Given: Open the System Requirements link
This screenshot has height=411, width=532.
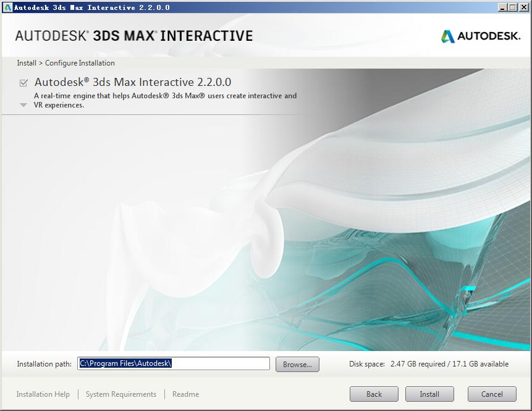Looking at the screenshot, I should [x=121, y=394].
